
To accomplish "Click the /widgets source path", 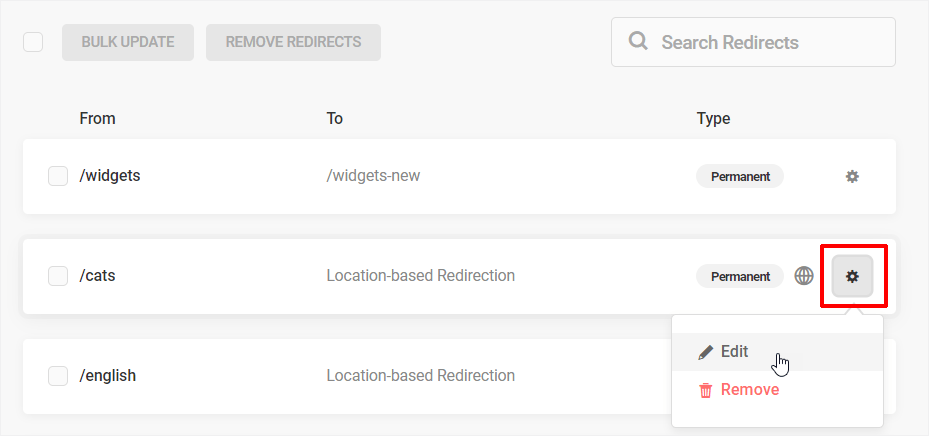I will pos(110,176).
